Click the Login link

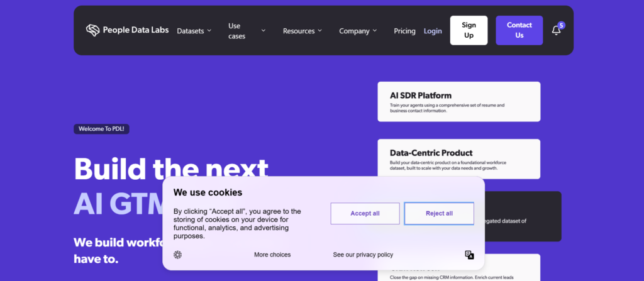433,31
